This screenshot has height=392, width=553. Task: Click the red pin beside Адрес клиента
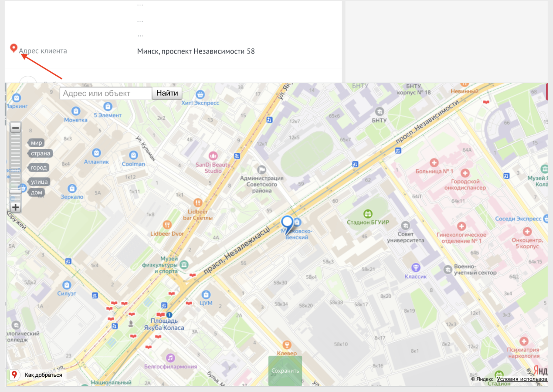point(14,48)
